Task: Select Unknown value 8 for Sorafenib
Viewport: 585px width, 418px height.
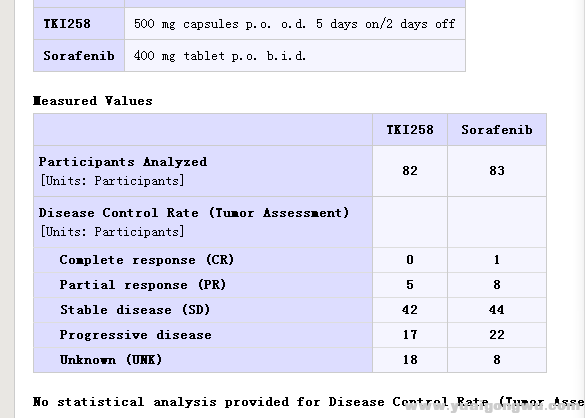Action: coord(497,360)
